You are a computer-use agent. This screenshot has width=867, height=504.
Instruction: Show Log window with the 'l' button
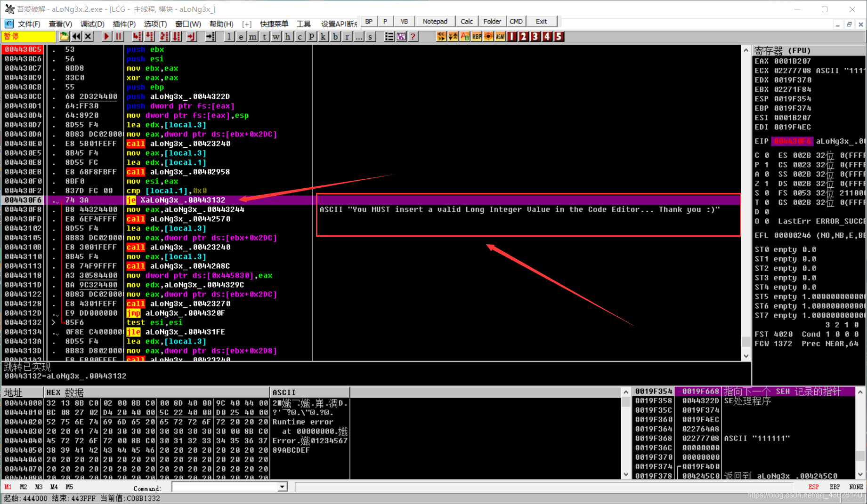pos(229,36)
